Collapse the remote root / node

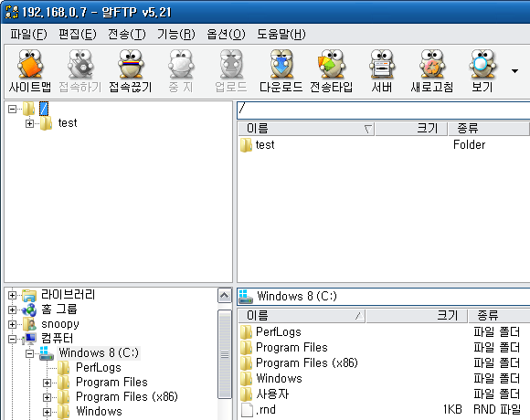(12, 109)
